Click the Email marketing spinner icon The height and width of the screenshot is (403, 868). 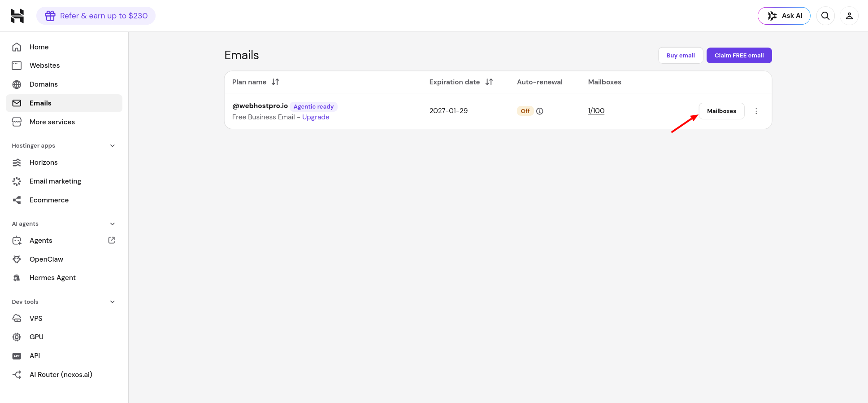pyautogui.click(x=17, y=181)
